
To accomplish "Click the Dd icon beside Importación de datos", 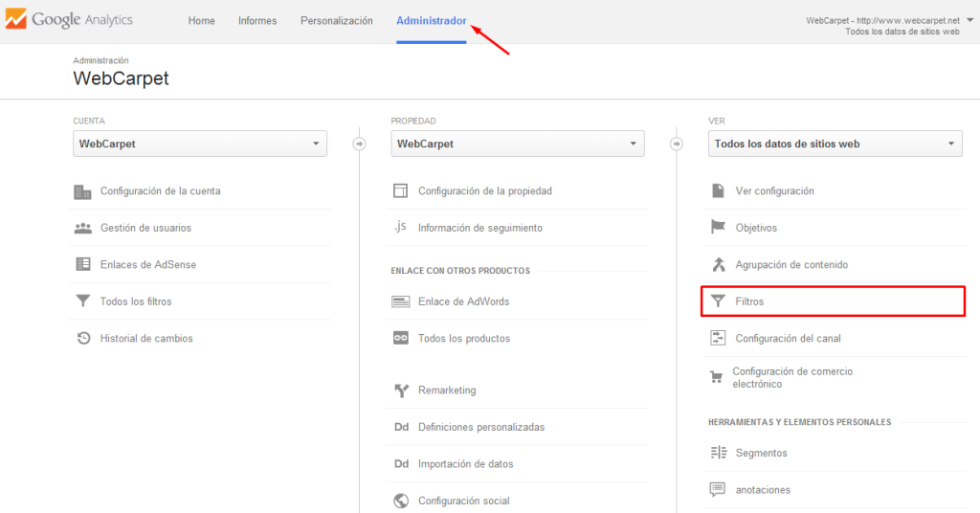I will 401,463.
